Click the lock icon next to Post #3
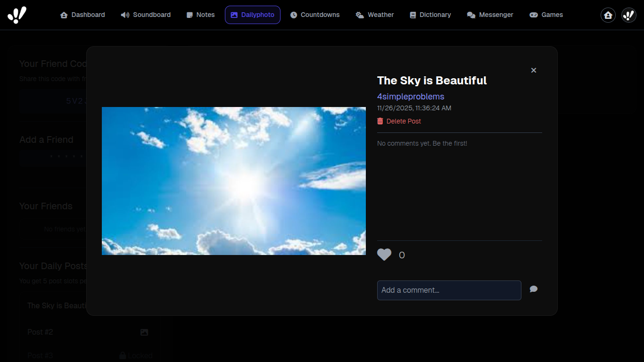 pyautogui.click(x=123, y=355)
